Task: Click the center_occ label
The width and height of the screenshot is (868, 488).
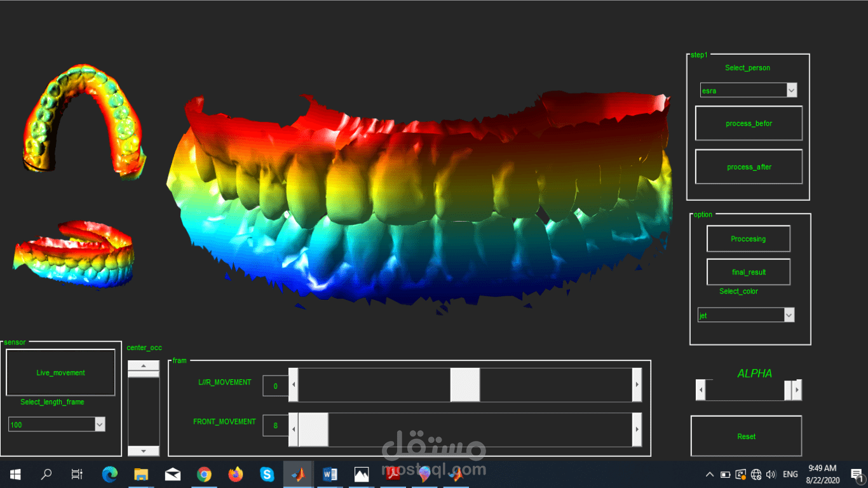Action: pos(144,348)
